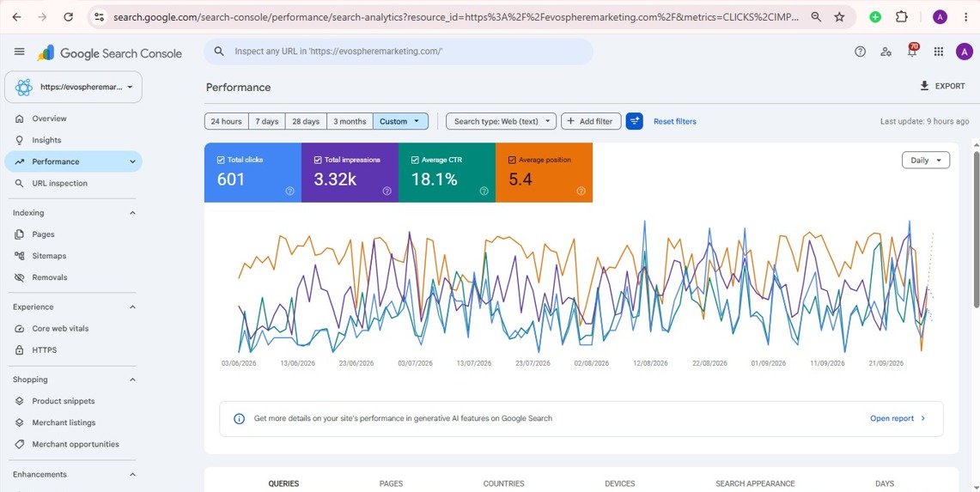Open the Google apps grid

[938, 52]
